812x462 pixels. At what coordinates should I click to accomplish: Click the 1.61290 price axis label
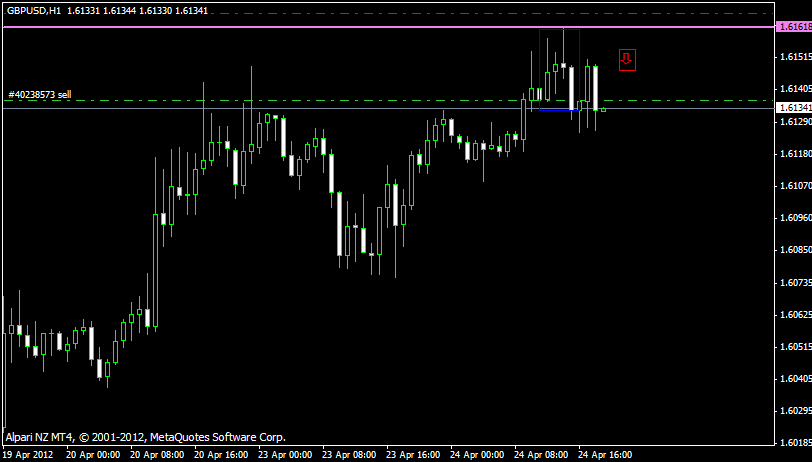[x=795, y=121]
